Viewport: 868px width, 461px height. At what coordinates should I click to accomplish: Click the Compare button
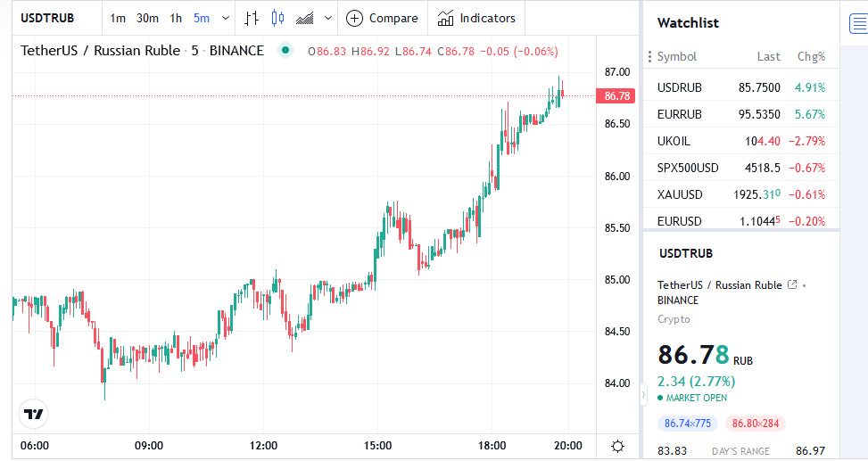pyautogui.click(x=382, y=18)
